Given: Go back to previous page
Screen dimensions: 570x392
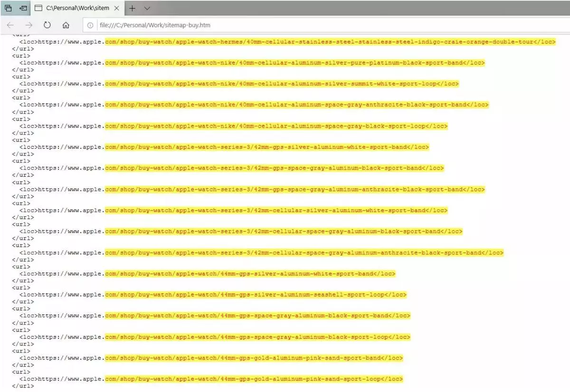Looking at the screenshot, I should pyautogui.click(x=10, y=25).
